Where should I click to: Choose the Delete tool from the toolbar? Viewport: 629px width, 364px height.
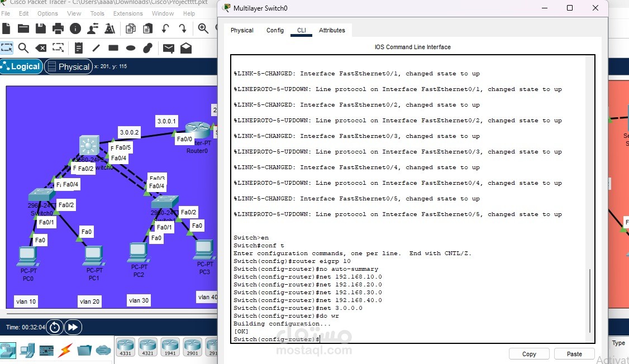tap(41, 48)
